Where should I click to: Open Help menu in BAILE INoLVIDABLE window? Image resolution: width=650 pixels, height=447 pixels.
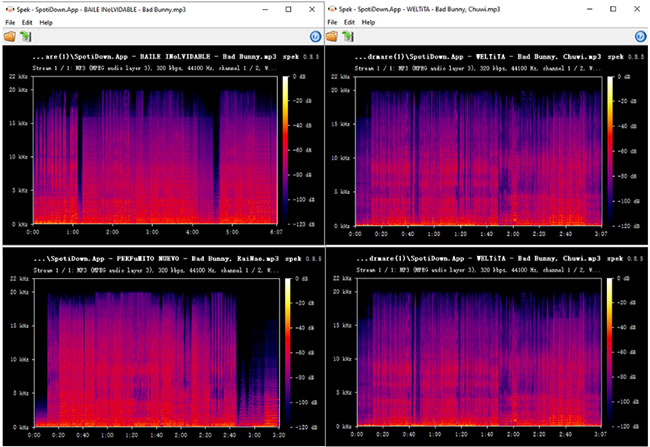pos(46,22)
